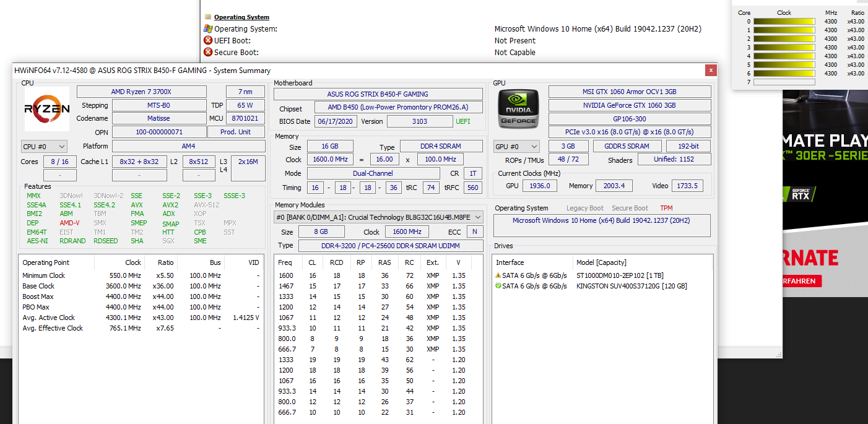Click the GP106-300 GPU codename field
Image resolution: width=868 pixels, height=424 pixels.
click(x=630, y=118)
